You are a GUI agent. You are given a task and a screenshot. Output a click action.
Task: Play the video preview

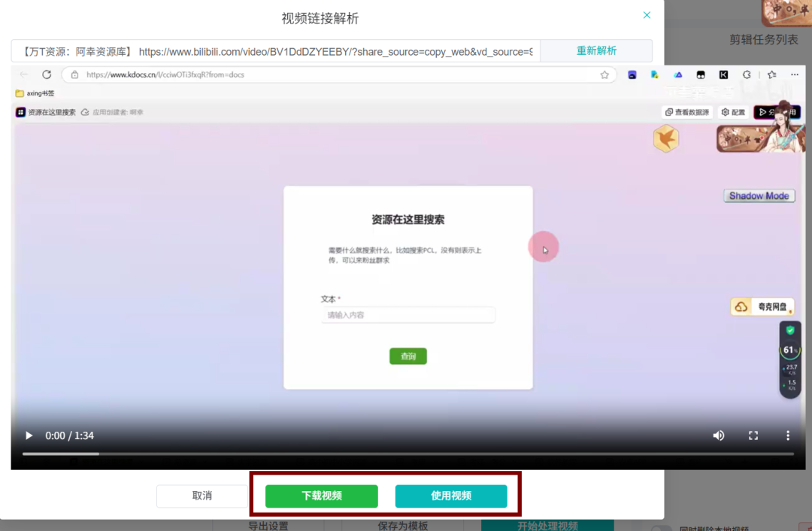[29, 435]
